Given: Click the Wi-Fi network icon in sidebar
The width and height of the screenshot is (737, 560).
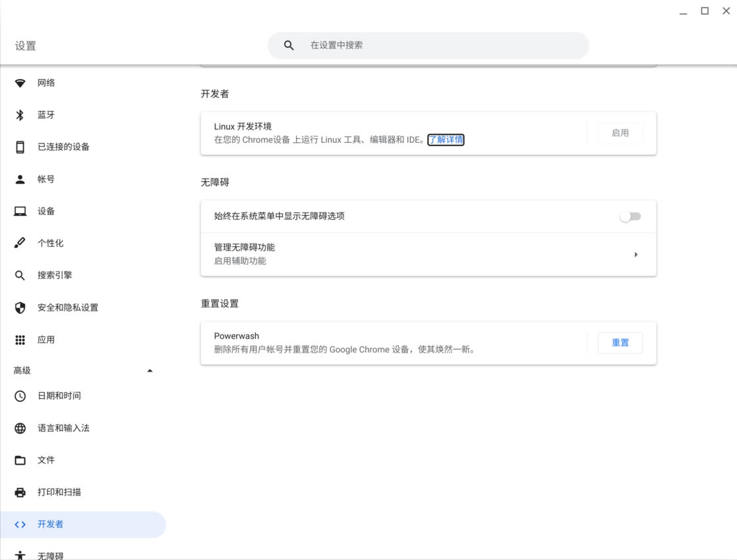Looking at the screenshot, I should [x=20, y=83].
